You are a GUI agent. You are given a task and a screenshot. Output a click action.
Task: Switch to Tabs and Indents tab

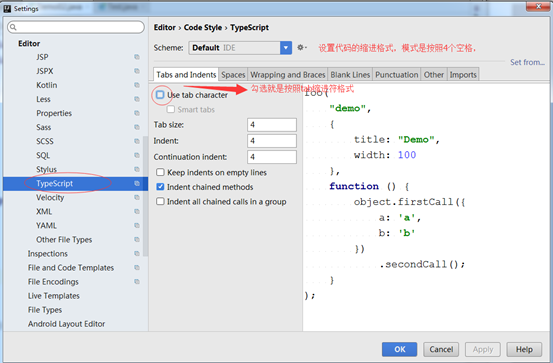186,74
